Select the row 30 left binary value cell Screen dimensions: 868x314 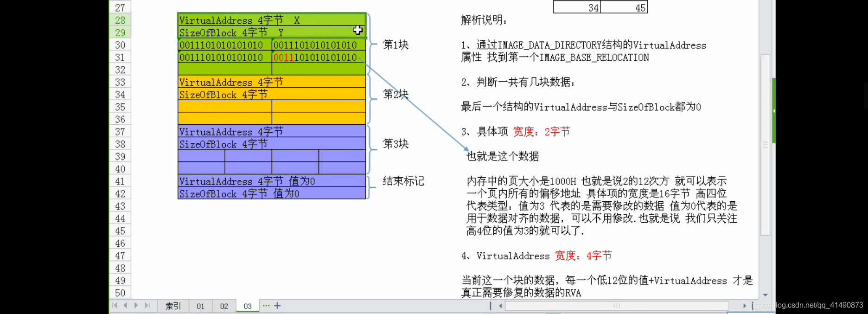pos(225,45)
